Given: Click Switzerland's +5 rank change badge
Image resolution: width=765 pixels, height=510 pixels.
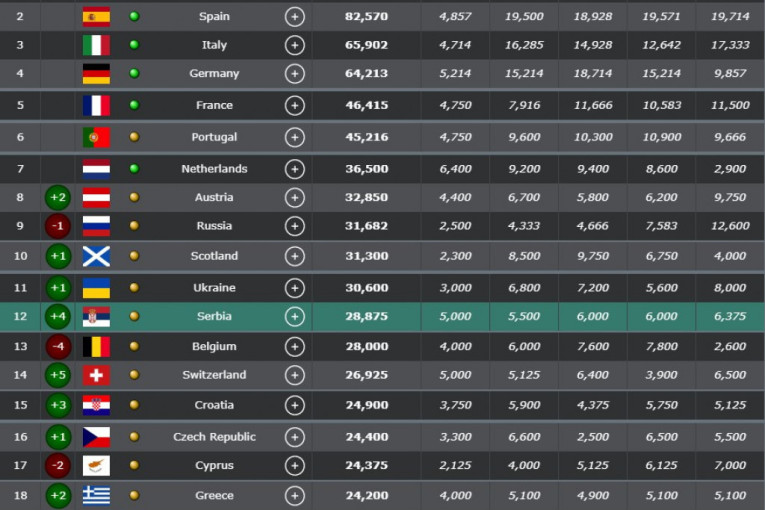Looking at the screenshot, I should (58, 375).
